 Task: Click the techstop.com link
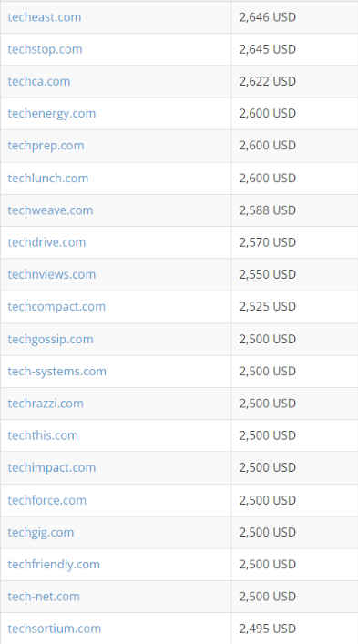pos(45,49)
